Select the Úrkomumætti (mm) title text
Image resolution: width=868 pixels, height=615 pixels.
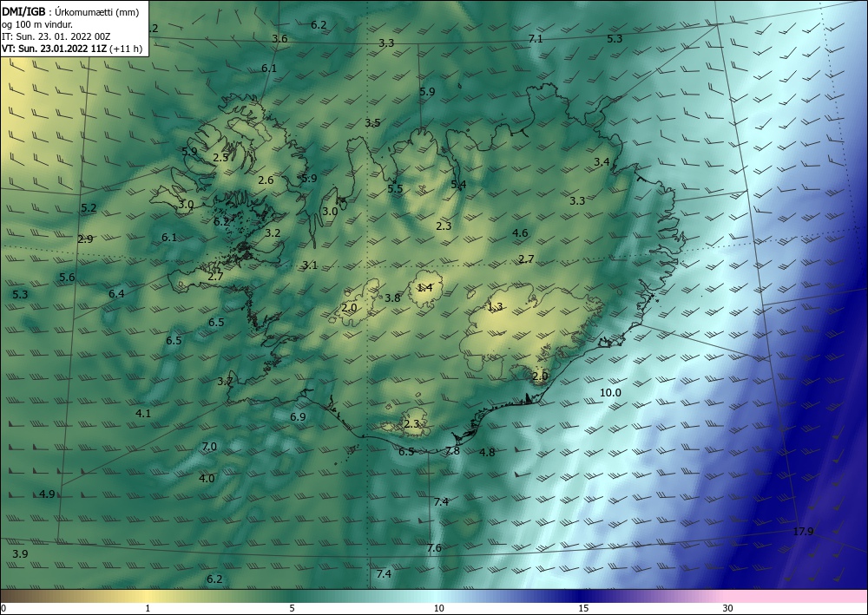[x=97, y=13]
